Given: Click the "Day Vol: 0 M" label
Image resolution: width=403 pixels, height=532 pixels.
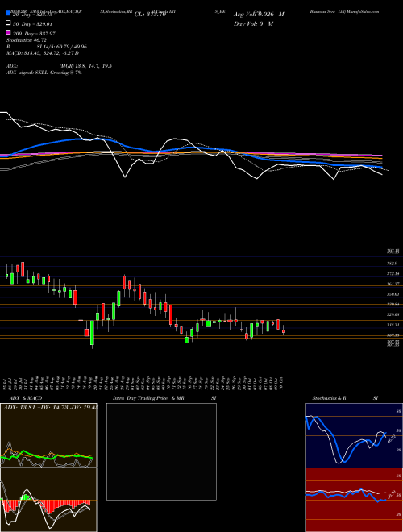Looking at the screenshot, I should pos(253,23).
